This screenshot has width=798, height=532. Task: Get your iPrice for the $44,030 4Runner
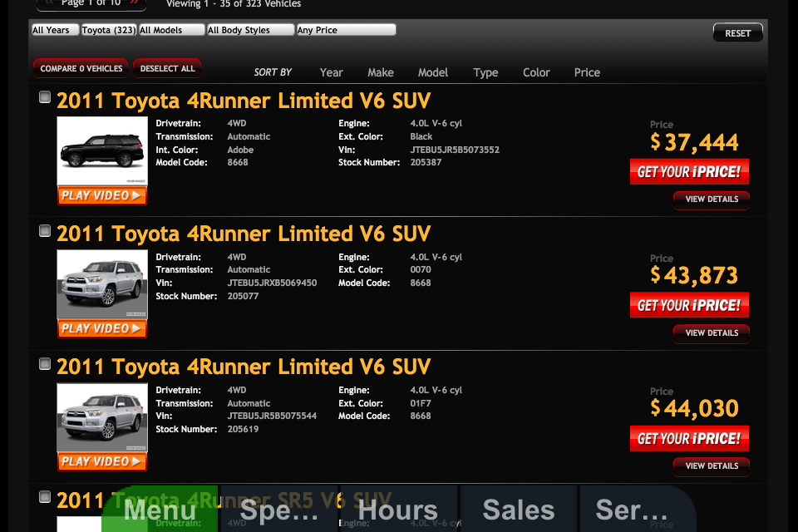(x=689, y=438)
